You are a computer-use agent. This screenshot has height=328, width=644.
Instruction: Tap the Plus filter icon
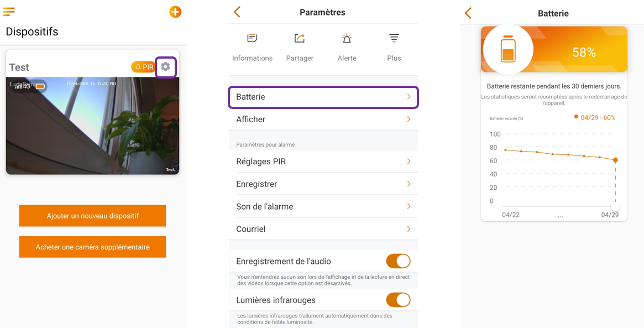click(394, 39)
